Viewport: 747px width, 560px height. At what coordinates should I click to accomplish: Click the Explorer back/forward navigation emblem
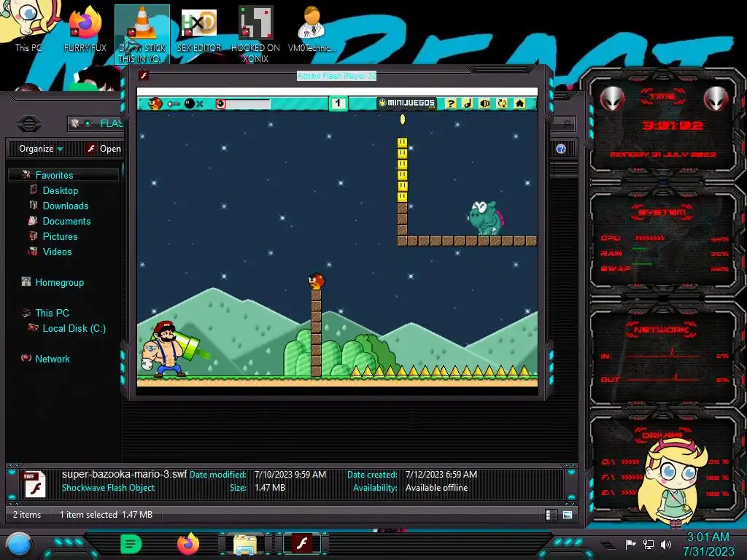[x=29, y=124]
